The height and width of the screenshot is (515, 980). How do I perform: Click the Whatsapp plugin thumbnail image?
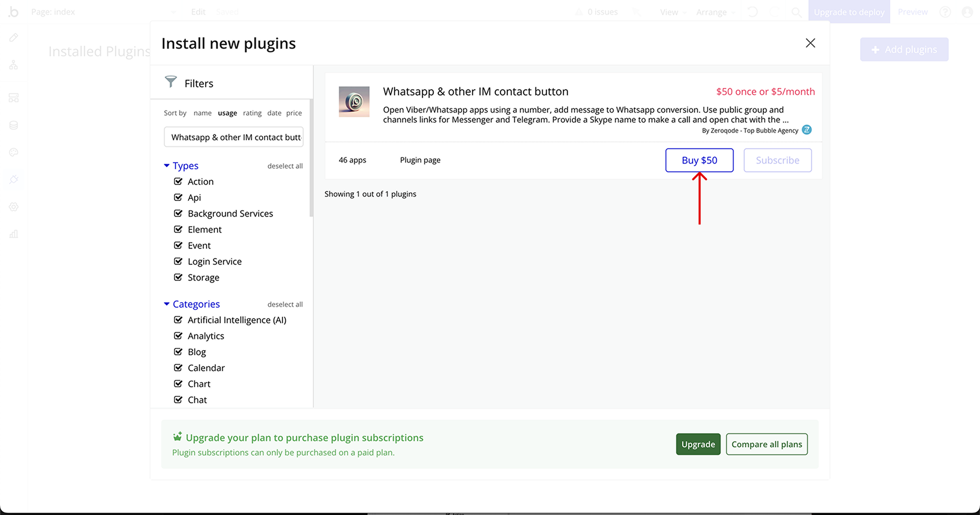click(x=354, y=101)
